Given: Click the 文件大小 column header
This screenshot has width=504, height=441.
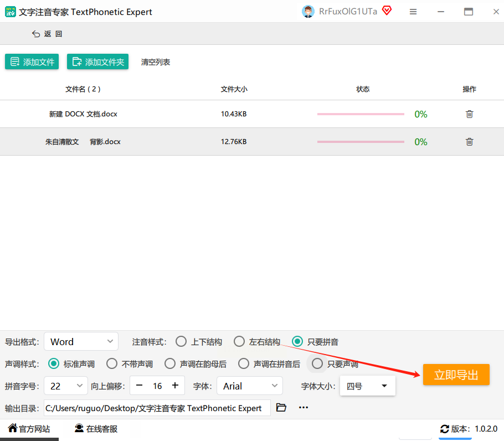Looking at the screenshot, I should point(234,89).
